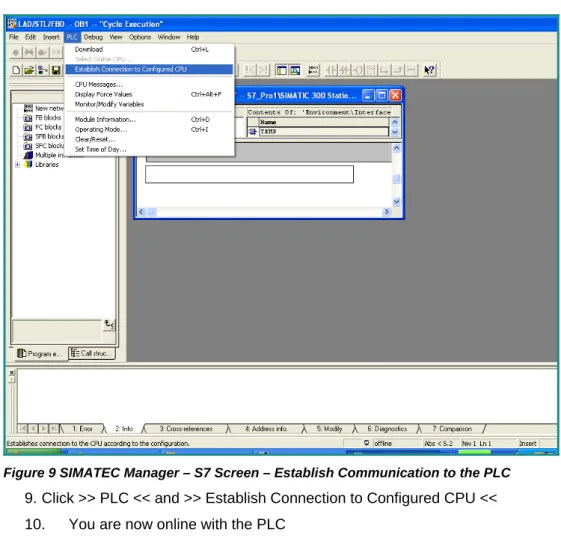Switch to Call structure tab
Viewport: 561px width, 541px height.
coord(92,353)
